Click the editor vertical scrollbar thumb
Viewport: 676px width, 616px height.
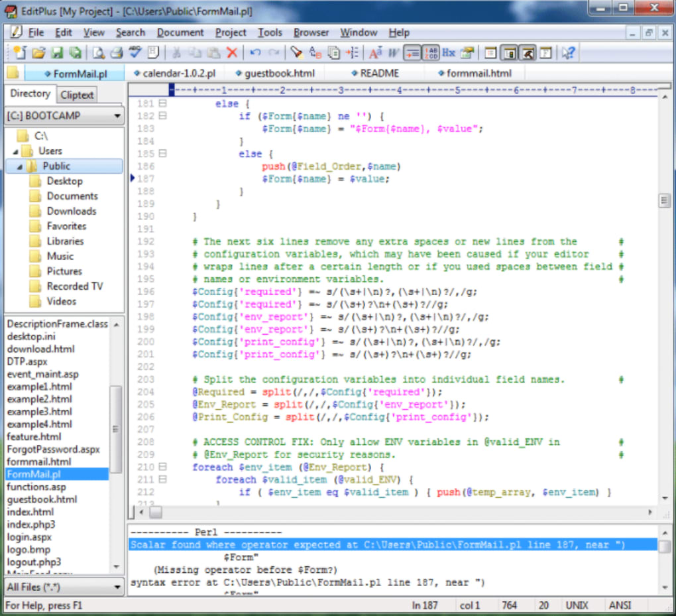click(x=664, y=201)
